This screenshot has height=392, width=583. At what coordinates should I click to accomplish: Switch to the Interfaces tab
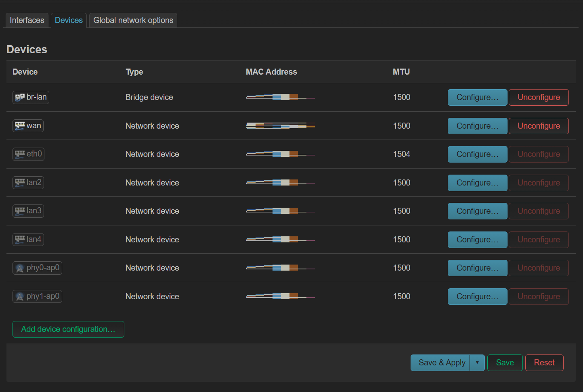click(x=27, y=20)
